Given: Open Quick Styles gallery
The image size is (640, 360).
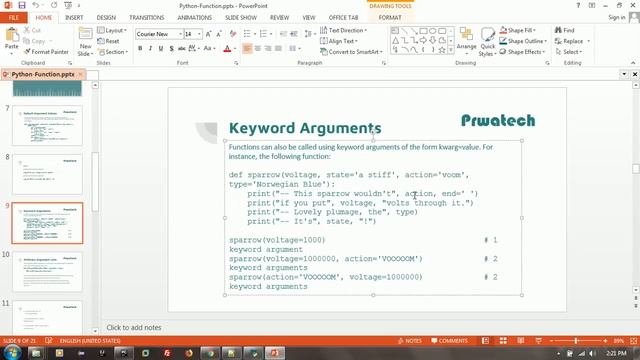Looking at the screenshot, I should 487,42.
